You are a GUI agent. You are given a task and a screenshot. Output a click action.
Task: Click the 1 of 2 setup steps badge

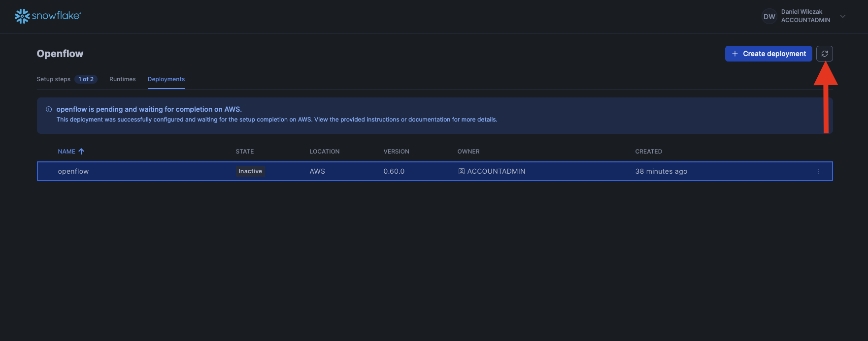[x=86, y=79]
